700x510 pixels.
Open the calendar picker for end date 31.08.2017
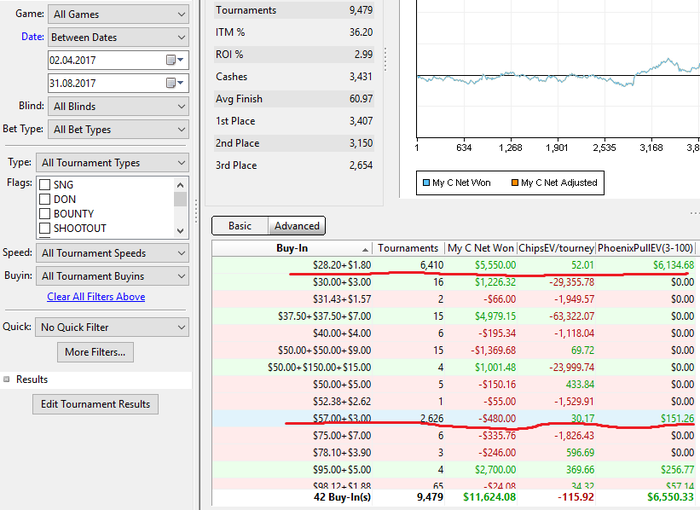pyautogui.click(x=175, y=83)
